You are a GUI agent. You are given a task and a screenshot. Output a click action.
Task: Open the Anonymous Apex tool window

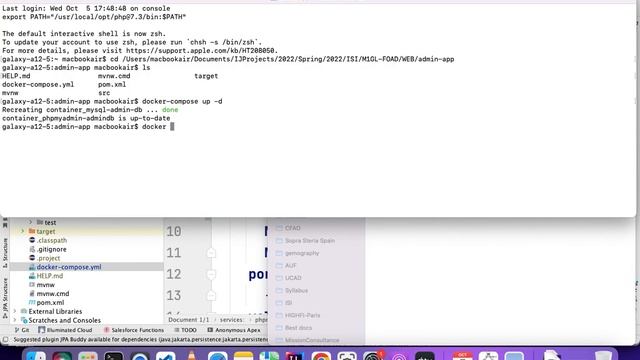[x=234, y=330]
